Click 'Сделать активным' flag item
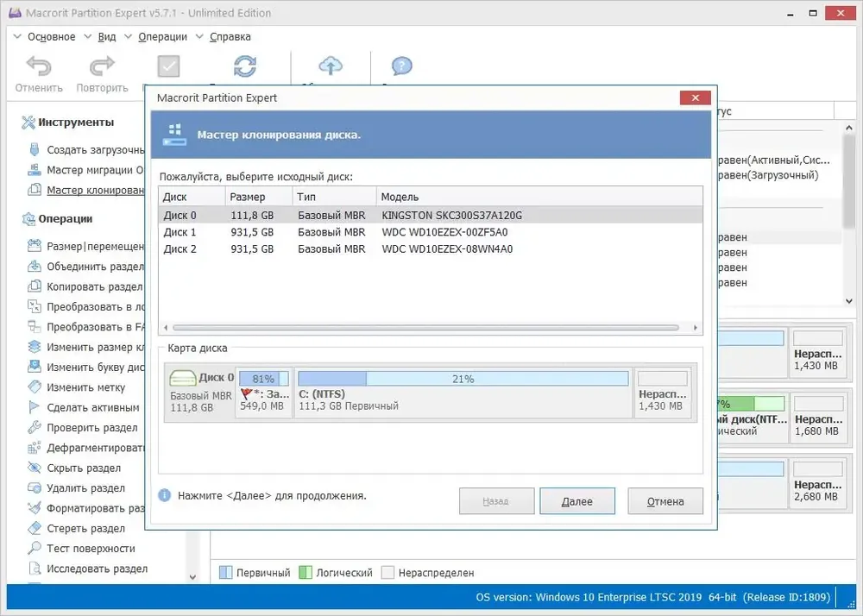Viewport: 863px width, 616px height. 92,408
